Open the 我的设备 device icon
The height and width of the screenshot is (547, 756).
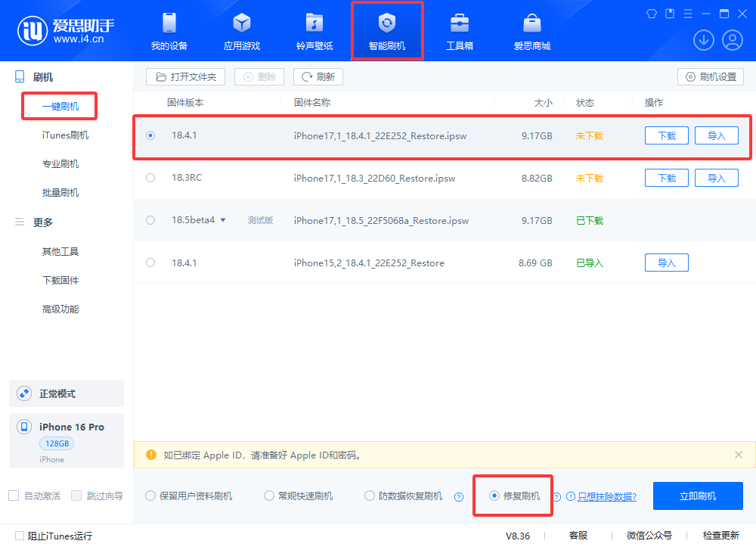169,23
